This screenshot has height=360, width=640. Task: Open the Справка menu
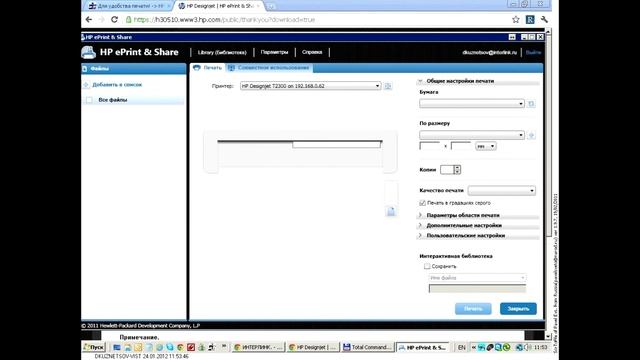[x=312, y=52]
